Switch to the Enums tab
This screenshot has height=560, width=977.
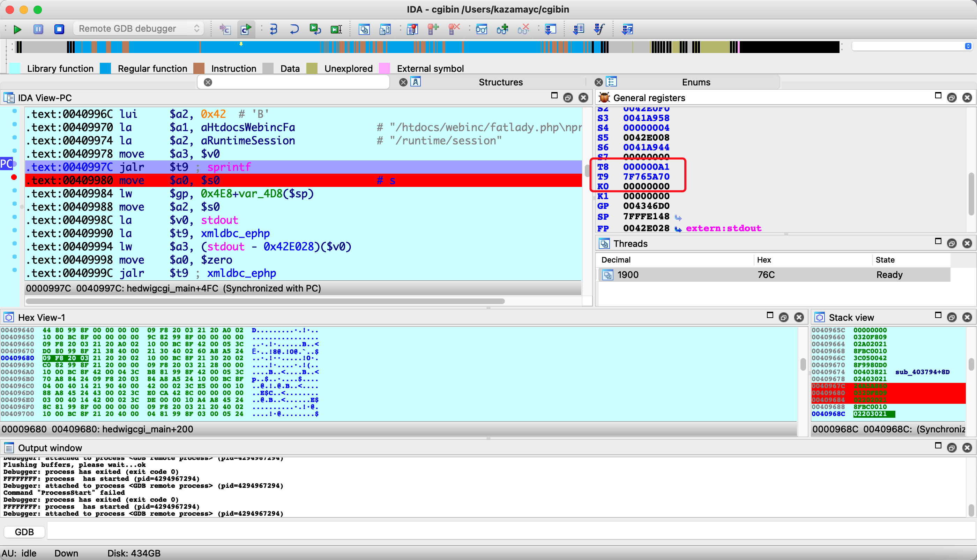point(696,82)
